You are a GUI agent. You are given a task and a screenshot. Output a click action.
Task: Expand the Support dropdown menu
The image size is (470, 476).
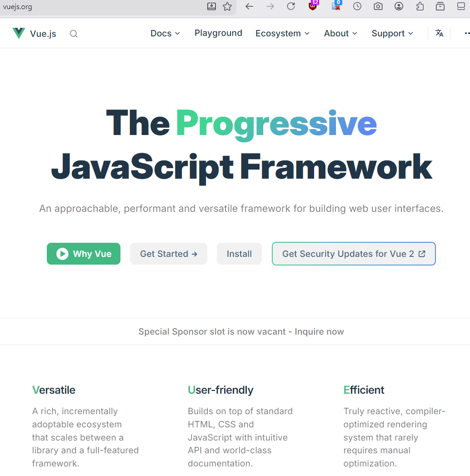[392, 33]
